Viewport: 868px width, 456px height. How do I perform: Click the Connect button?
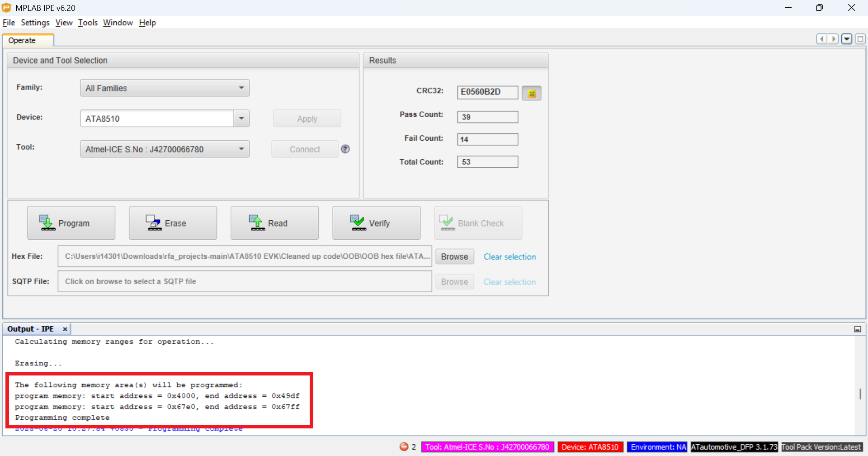(x=305, y=149)
